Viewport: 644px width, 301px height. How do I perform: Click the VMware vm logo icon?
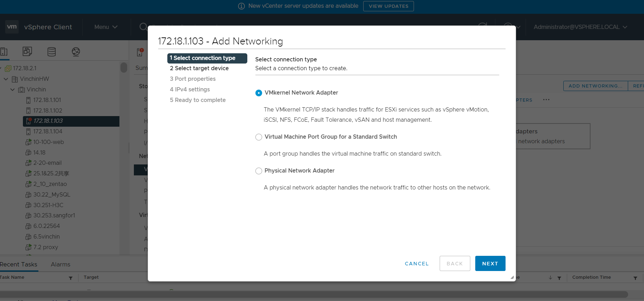12,27
